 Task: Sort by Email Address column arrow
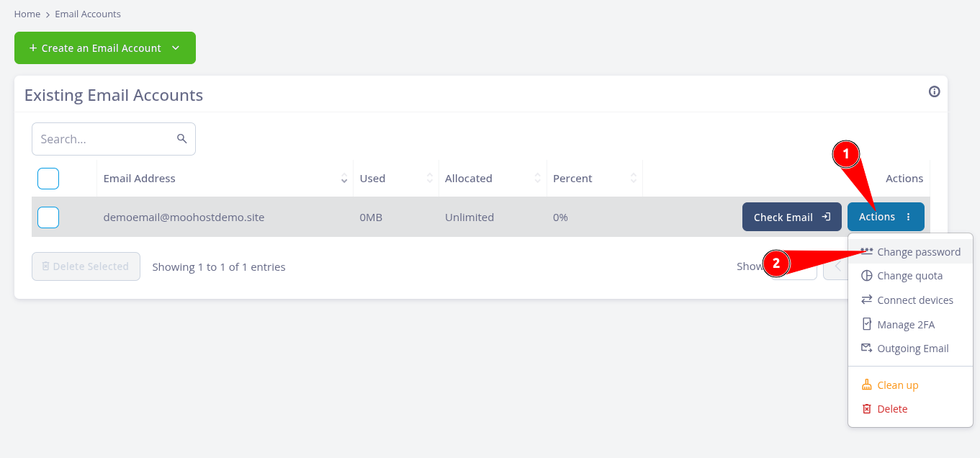(343, 179)
